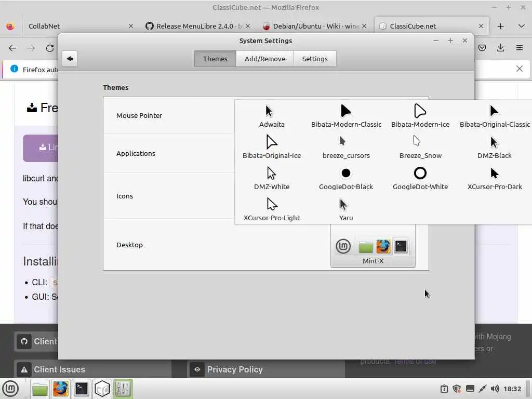This screenshot has width=532, height=399.
Task: Click the Applications row label
Action: (136, 153)
